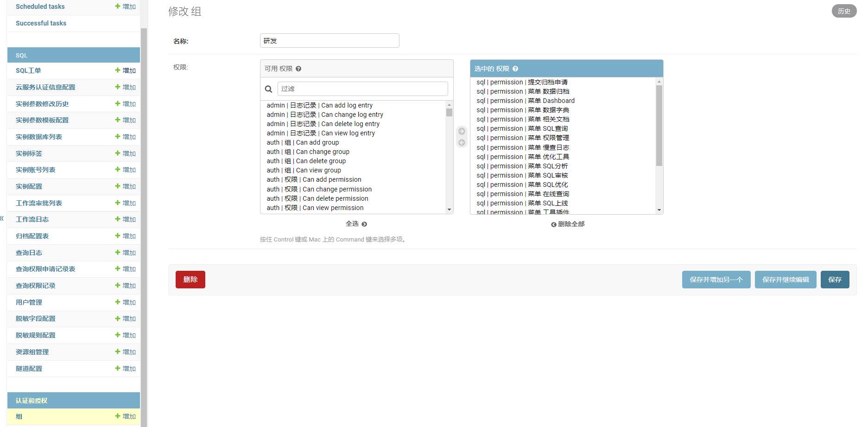
Task: Click the left arrow to remove selected permission
Action: click(462, 143)
